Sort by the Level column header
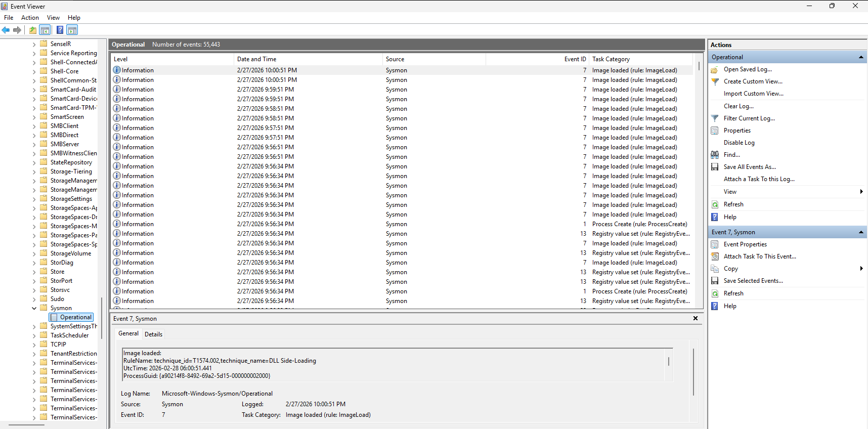Image resolution: width=868 pixels, height=429 pixels. pos(172,59)
